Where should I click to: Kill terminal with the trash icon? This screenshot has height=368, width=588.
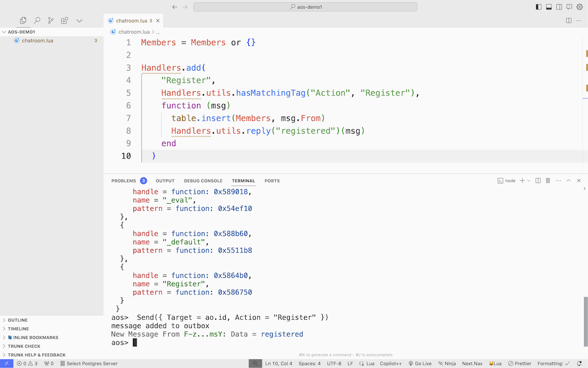[548, 181]
